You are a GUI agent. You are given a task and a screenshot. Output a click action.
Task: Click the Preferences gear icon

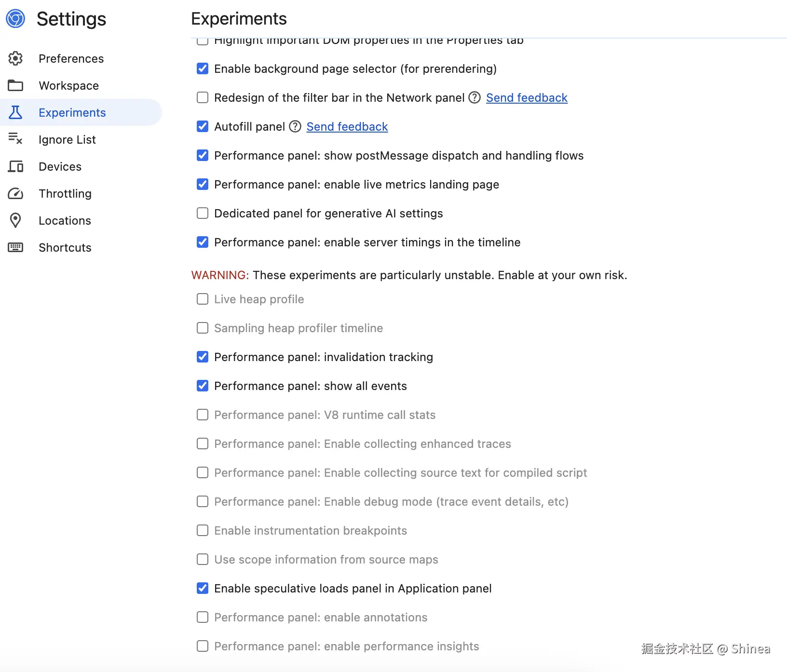pyautogui.click(x=15, y=58)
